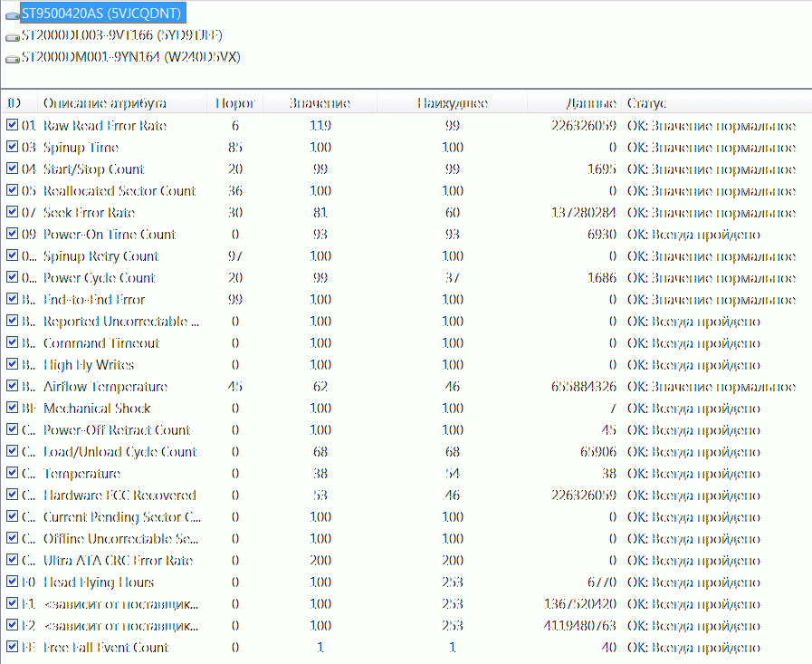
Task: Toggle the Airflow Temperature checkbox
Action: 13,386
